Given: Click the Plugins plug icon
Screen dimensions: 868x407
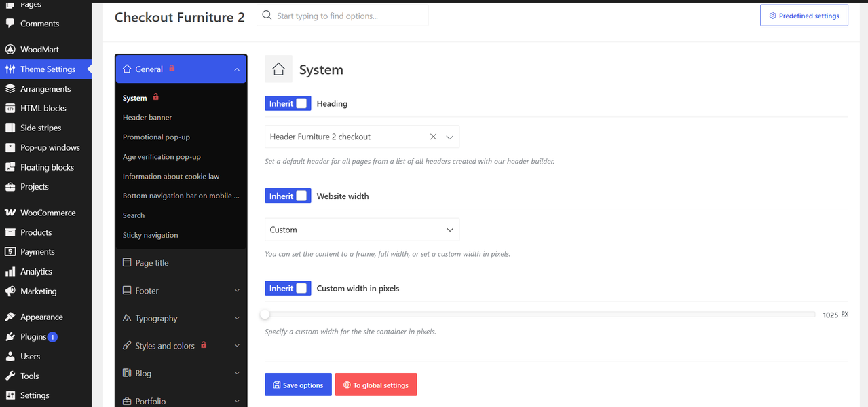Looking at the screenshot, I should pyautogui.click(x=10, y=337).
